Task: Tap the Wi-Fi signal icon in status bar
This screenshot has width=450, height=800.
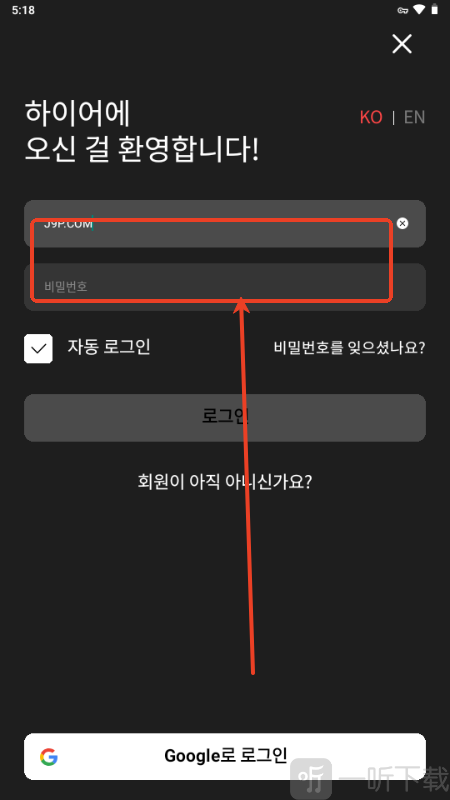Action: pyautogui.click(x=419, y=10)
